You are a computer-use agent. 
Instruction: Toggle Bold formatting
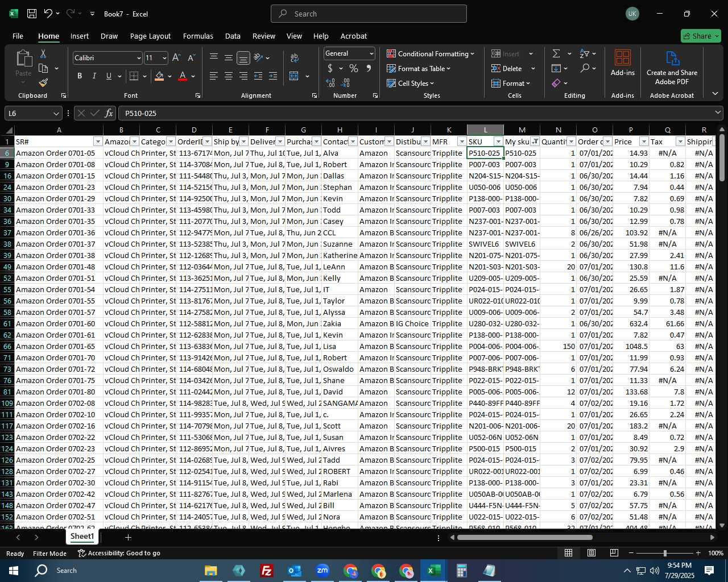click(80, 76)
